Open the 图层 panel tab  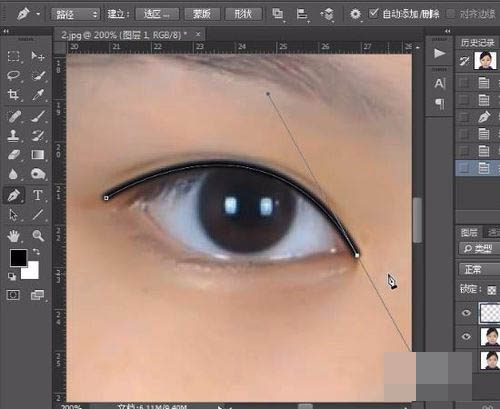pyautogui.click(x=469, y=232)
